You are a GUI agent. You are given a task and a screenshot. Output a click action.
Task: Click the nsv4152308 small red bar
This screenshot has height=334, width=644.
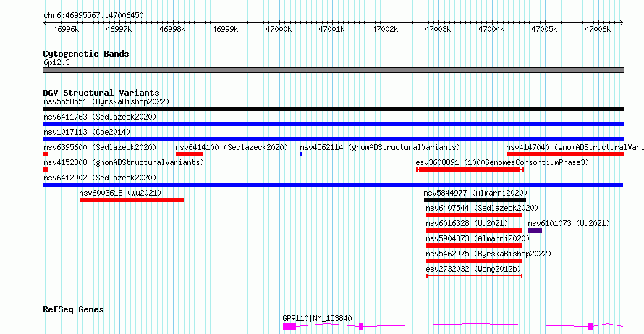(46, 170)
